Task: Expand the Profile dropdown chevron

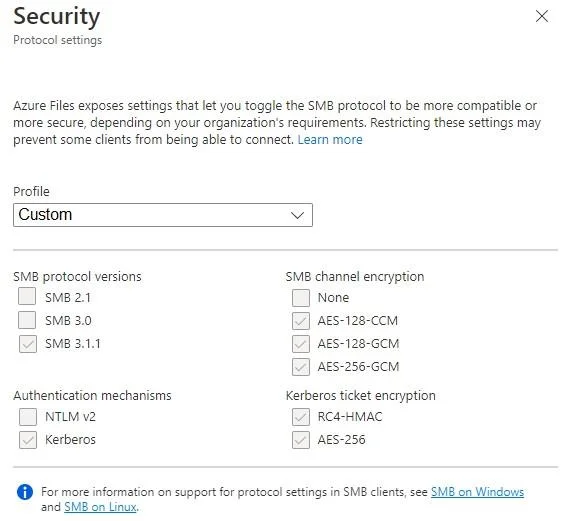Action: [x=297, y=215]
